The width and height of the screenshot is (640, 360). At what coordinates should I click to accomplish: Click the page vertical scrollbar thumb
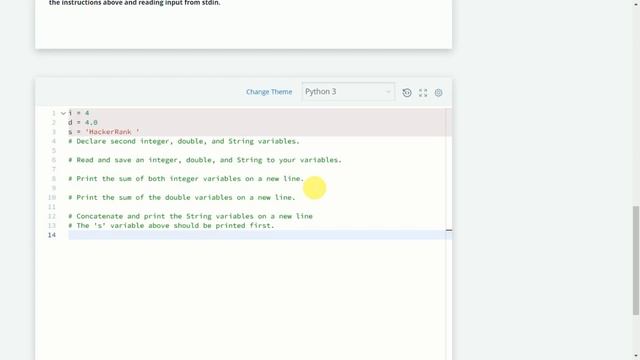point(636,260)
